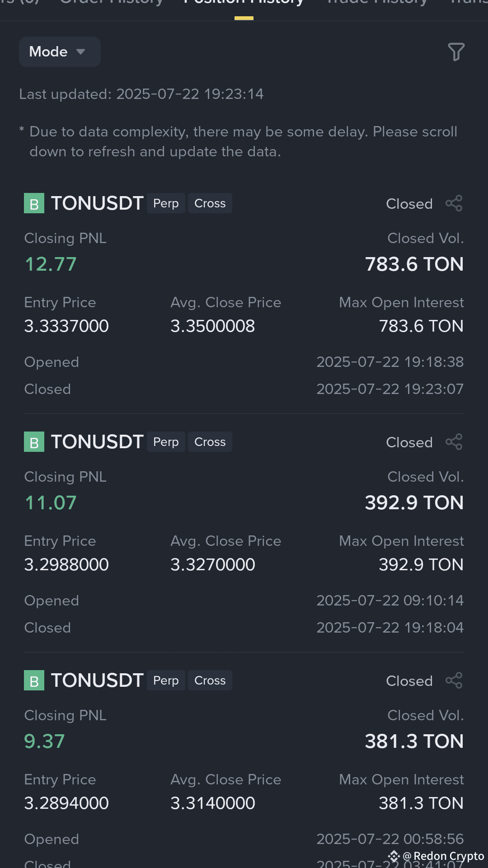This screenshot has width=488, height=868.
Task: Share the third TONUSDT closed position
Action: pyautogui.click(x=454, y=680)
